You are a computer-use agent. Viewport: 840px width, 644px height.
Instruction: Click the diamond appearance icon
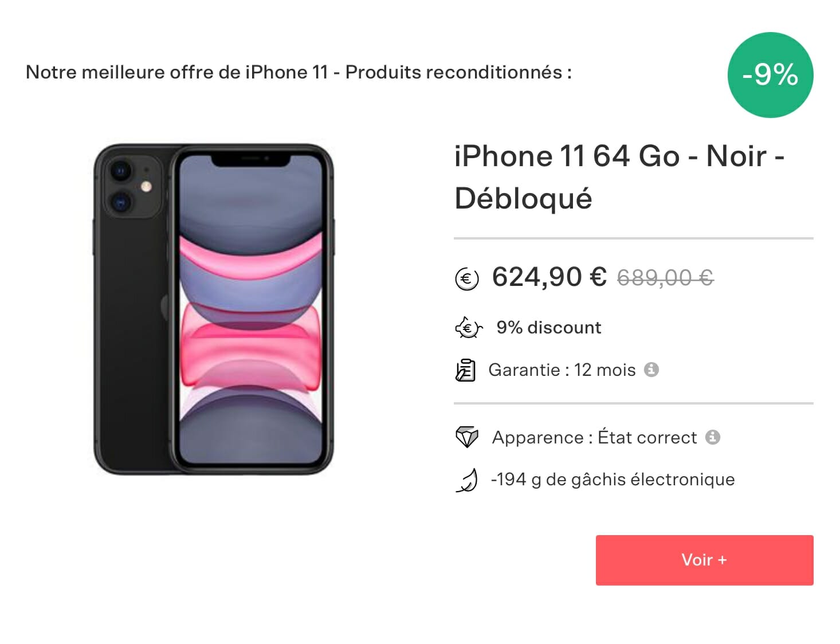466,437
